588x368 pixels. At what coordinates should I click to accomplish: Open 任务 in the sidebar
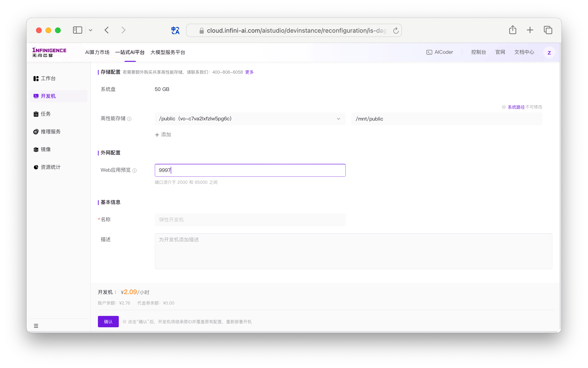(x=58, y=114)
